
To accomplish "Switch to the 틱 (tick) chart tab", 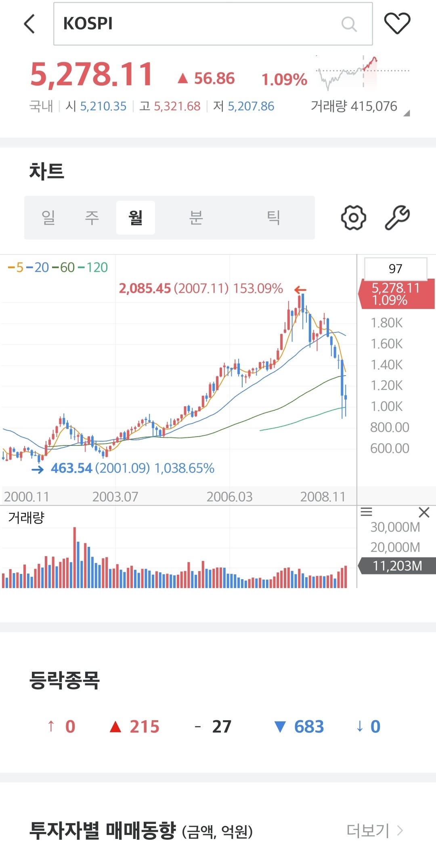I will pyautogui.click(x=273, y=218).
